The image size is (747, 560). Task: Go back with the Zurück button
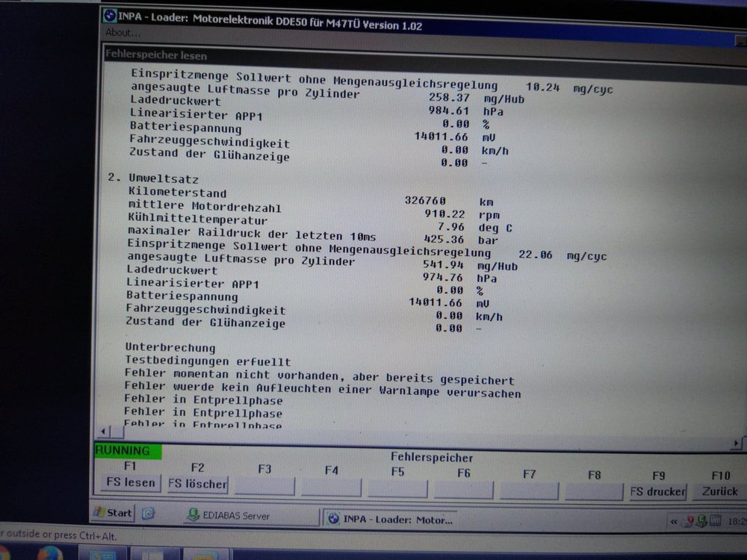click(x=719, y=491)
